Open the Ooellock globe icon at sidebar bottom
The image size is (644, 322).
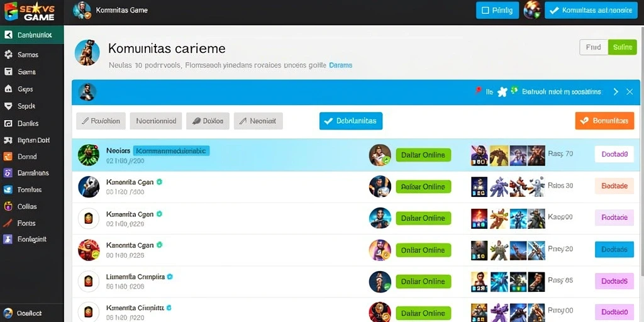click(x=8, y=313)
